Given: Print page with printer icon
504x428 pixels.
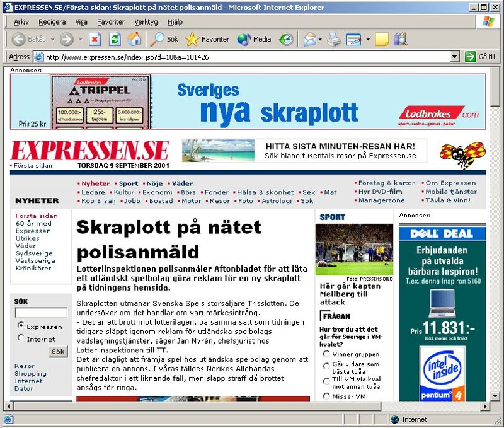Looking at the screenshot, I should coord(334,40).
